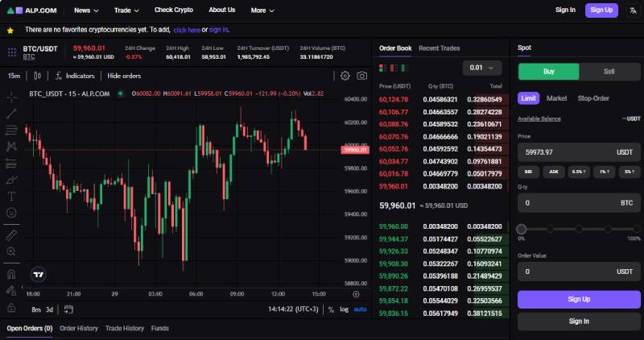Click the Price input field
The height and width of the screenshot is (340, 644).
click(579, 152)
